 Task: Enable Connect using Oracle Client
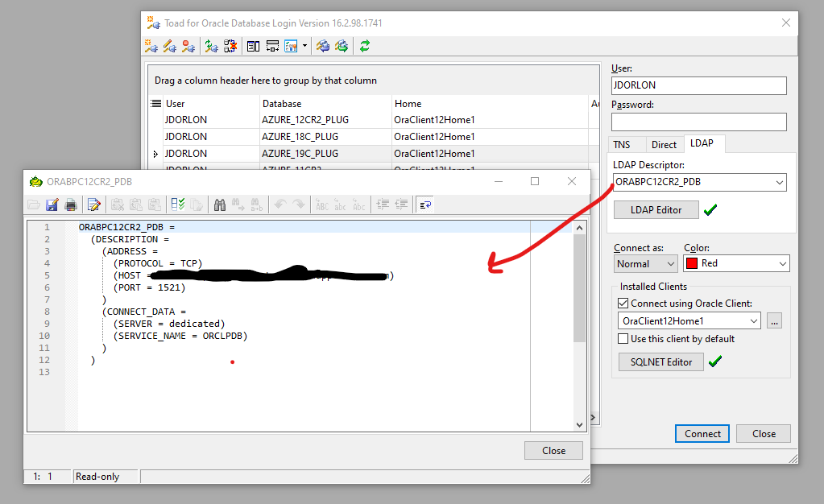point(623,303)
